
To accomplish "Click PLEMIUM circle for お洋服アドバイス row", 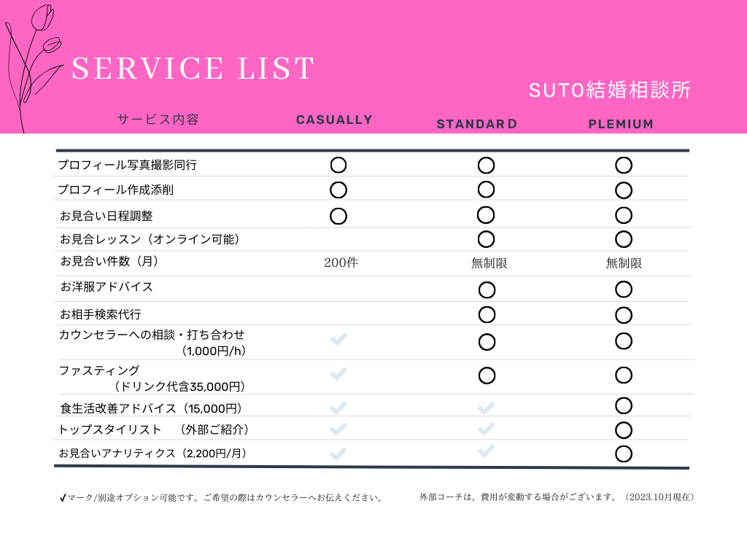I will click(x=624, y=289).
